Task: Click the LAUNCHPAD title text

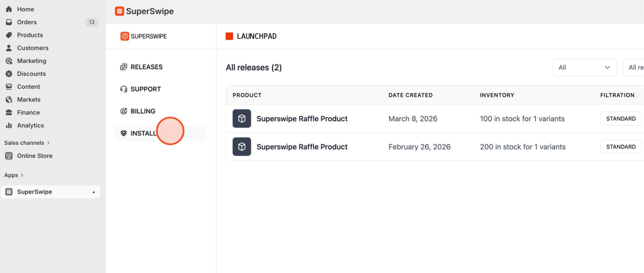Action: [x=257, y=36]
